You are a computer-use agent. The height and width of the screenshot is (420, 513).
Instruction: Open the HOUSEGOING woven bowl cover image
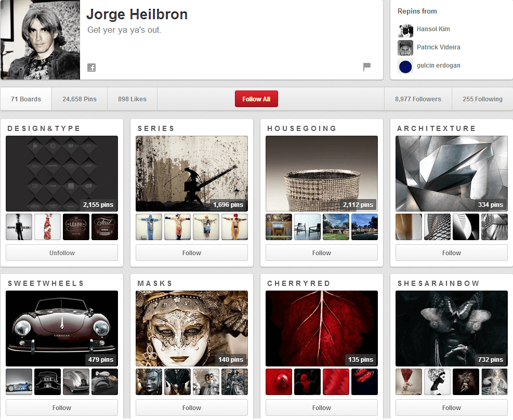point(322,173)
